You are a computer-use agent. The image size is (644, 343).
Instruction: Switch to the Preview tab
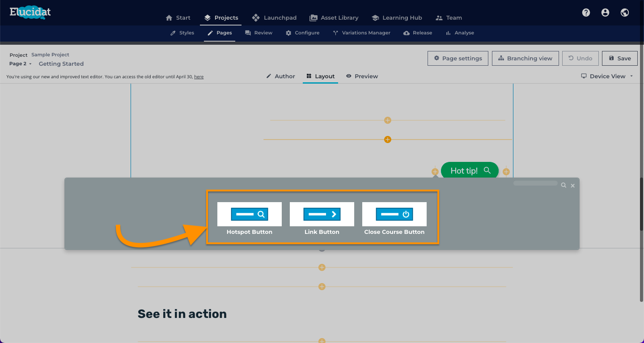(x=362, y=76)
